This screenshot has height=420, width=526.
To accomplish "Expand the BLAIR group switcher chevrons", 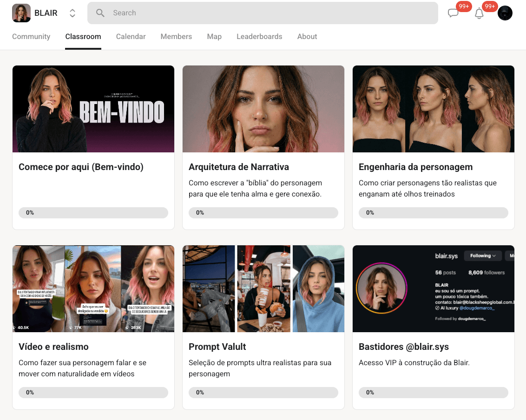I will point(72,13).
